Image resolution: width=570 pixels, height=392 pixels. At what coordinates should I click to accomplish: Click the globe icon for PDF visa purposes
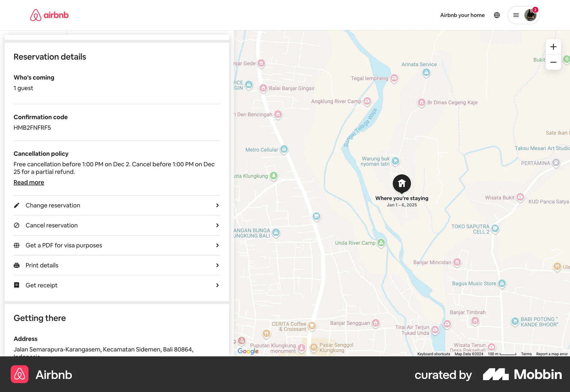click(x=17, y=245)
